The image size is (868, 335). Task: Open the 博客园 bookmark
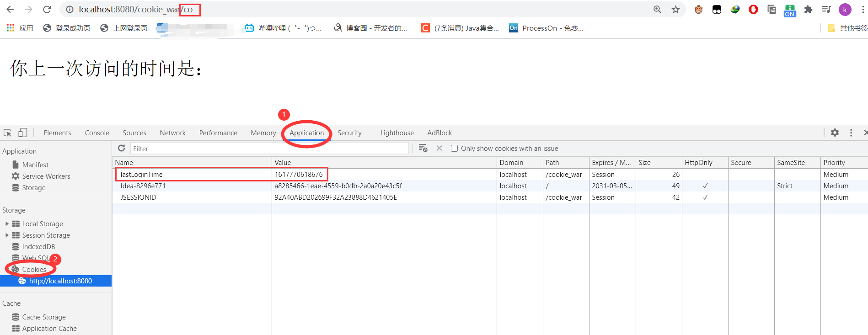pos(370,28)
